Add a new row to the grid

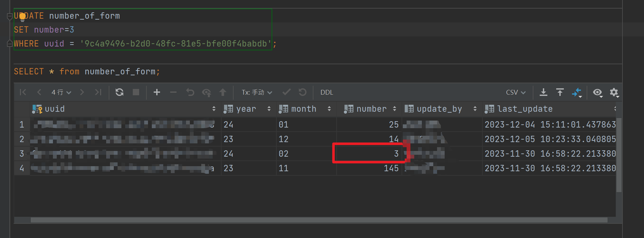(157, 92)
